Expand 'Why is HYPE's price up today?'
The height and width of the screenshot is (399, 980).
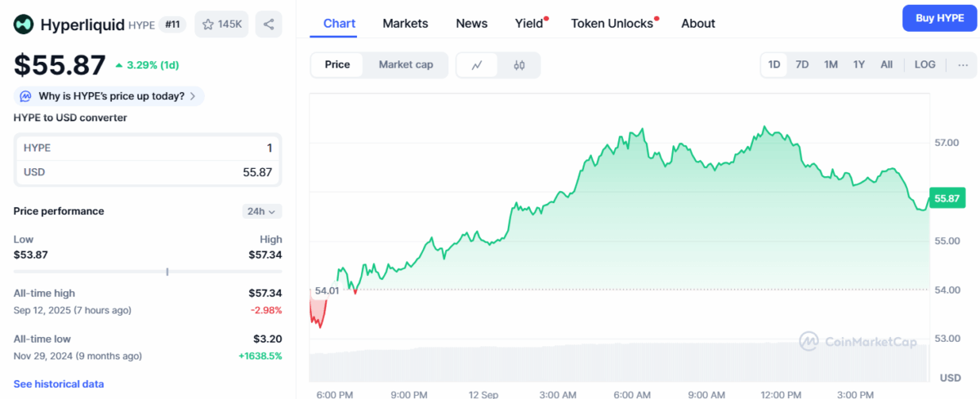tap(109, 96)
